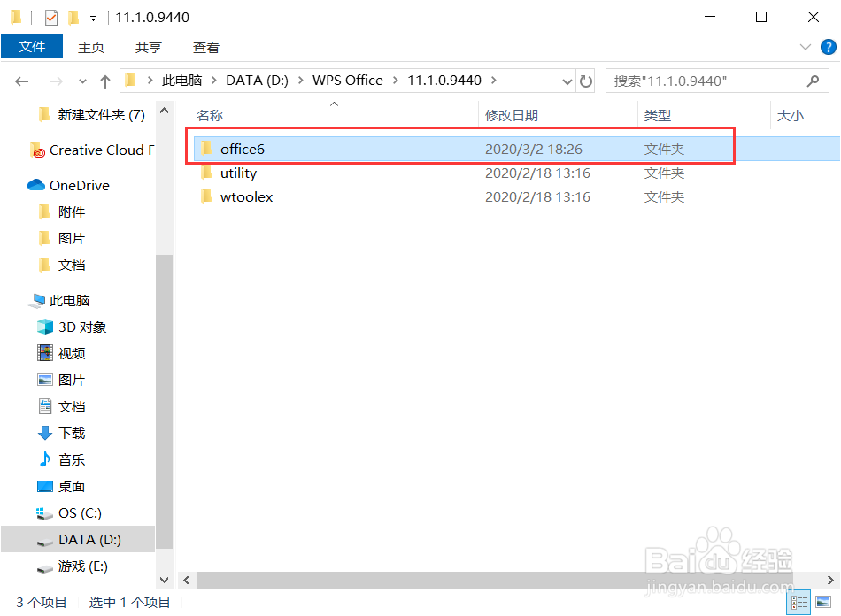The height and width of the screenshot is (616, 841).
Task: Expand the ribbon with the chevron
Action: coord(805,47)
